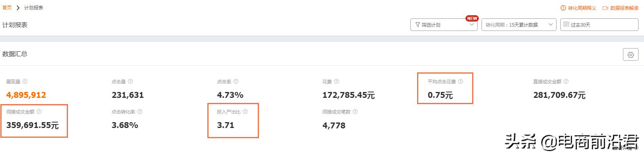Open the 转化周期 15天累计数据 dropdown

[519, 25]
